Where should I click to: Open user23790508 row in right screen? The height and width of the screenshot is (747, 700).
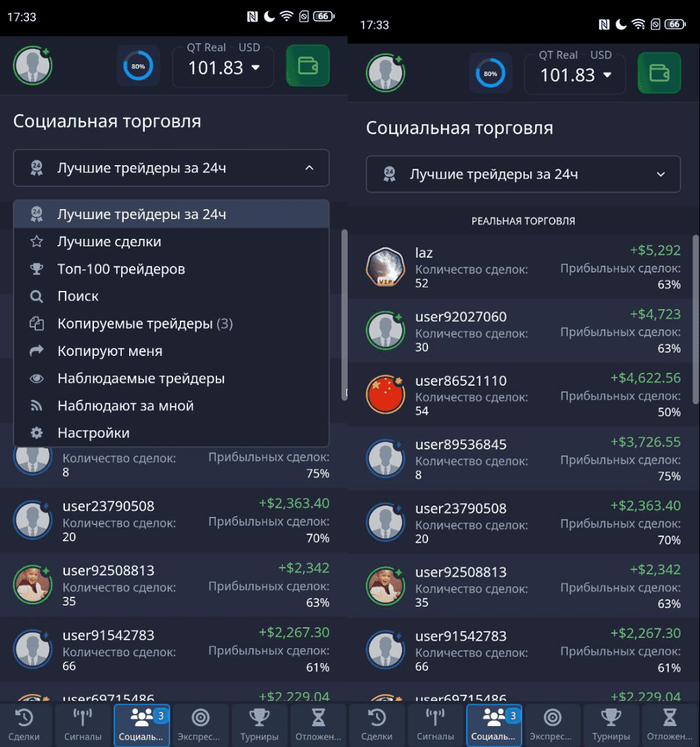[x=523, y=522]
